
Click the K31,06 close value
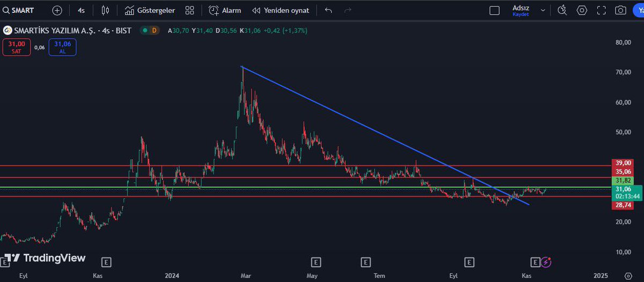click(251, 31)
